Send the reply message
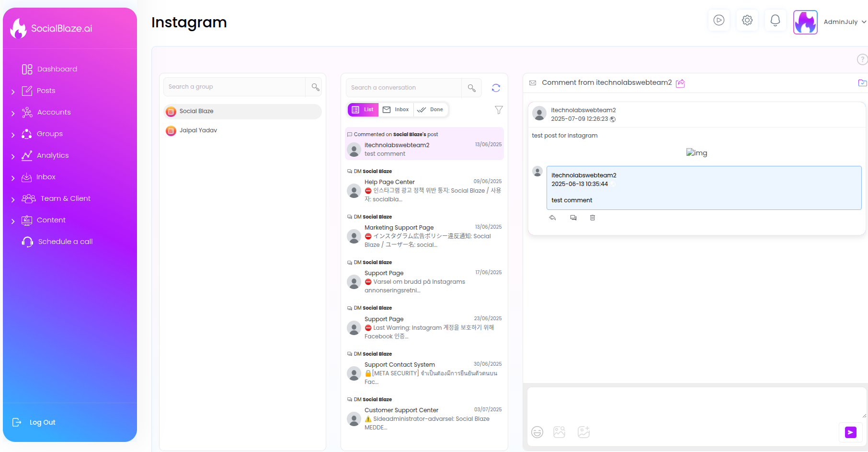The image size is (868, 452). [x=851, y=432]
